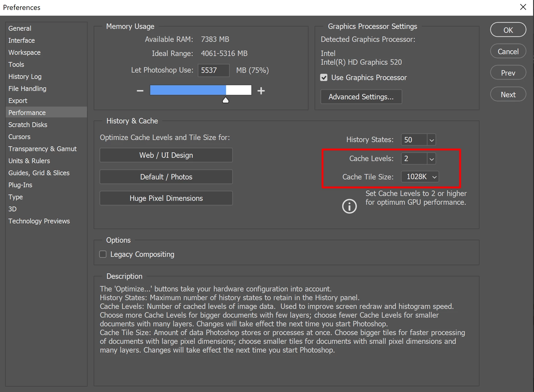The height and width of the screenshot is (392, 534).
Task: Open General preferences category
Action: 46,28
